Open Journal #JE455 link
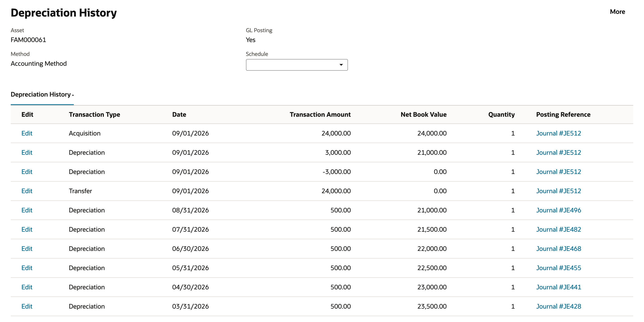The image size is (644, 322). 559,268
